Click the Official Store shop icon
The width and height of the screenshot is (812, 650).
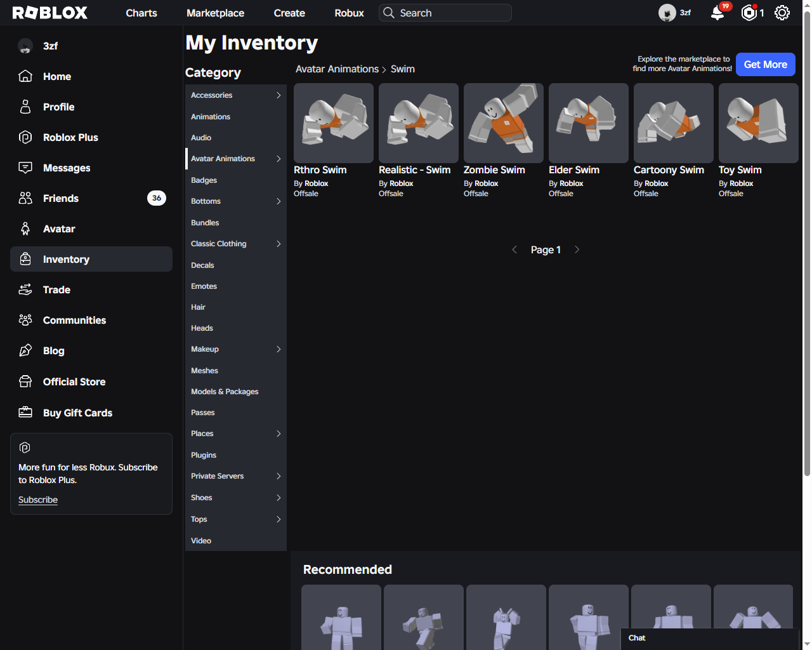pyautogui.click(x=25, y=381)
